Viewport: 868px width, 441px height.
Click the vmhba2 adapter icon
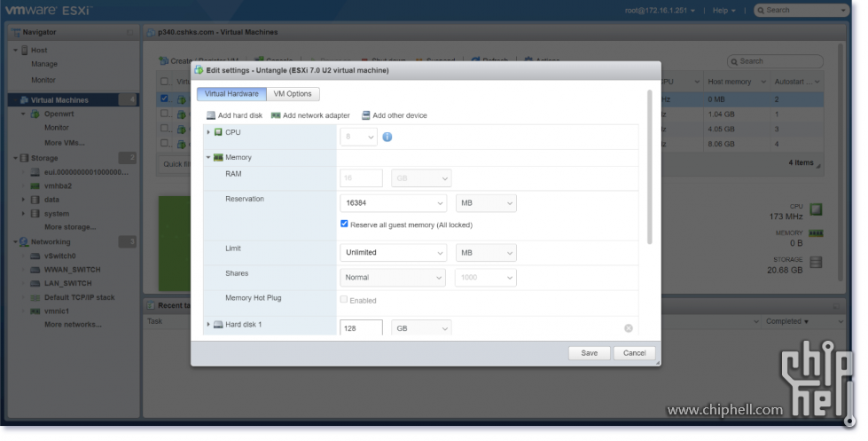(35, 186)
